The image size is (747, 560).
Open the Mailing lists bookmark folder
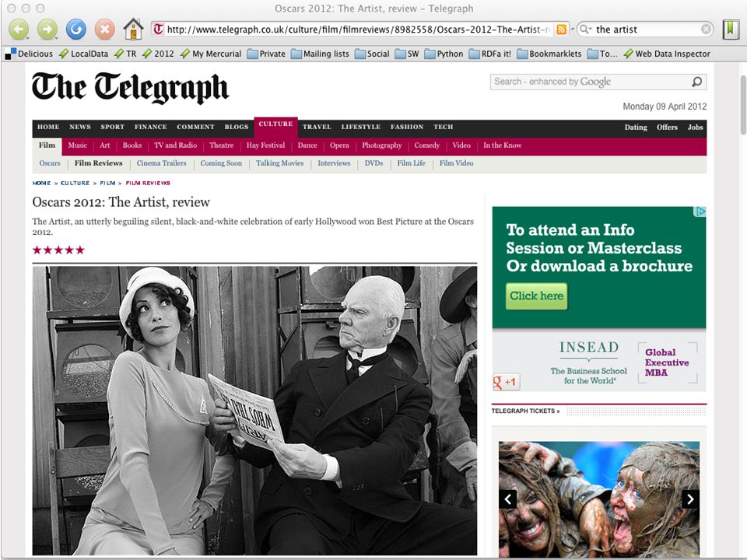(320, 54)
